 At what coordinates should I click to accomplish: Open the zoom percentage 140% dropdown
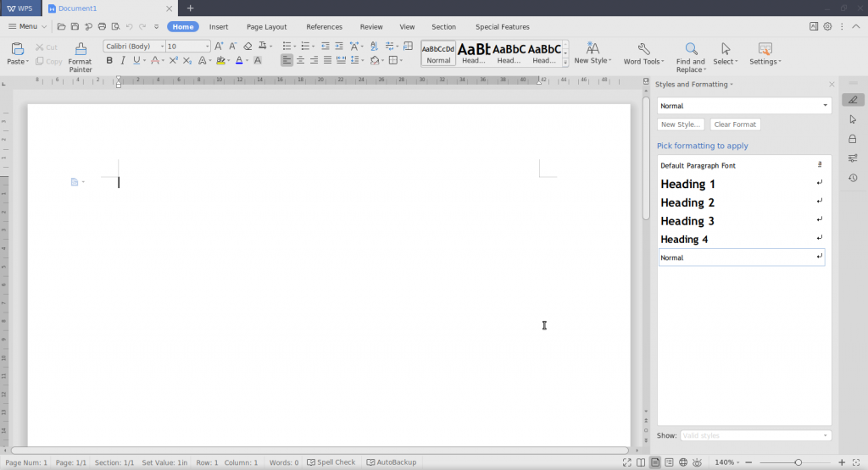point(726,462)
